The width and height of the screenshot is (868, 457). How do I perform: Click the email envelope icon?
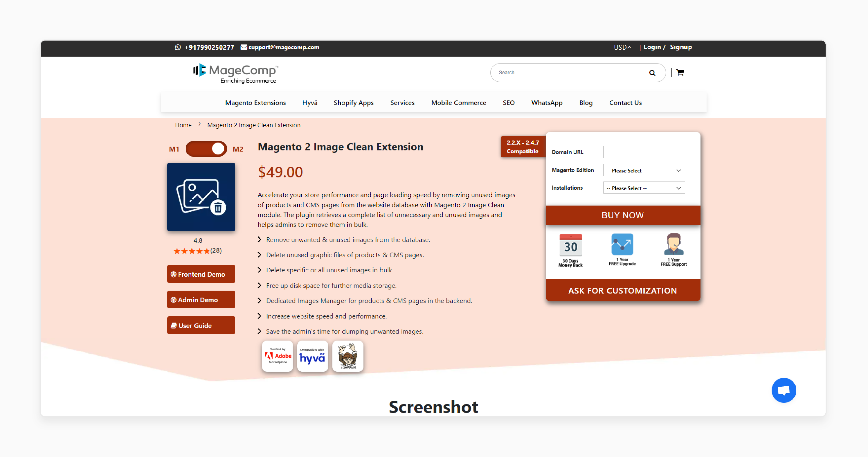coord(244,47)
